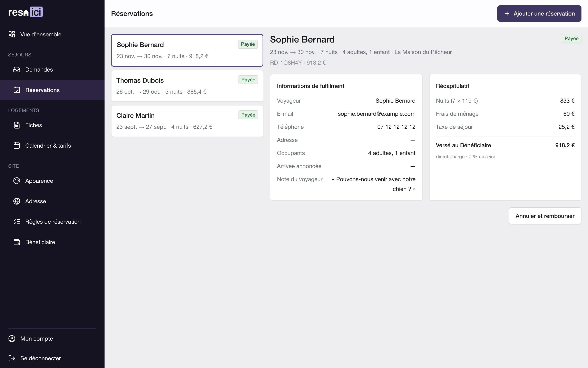Open Mon compte link
The width and height of the screenshot is (588, 368).
pos(52,339)
